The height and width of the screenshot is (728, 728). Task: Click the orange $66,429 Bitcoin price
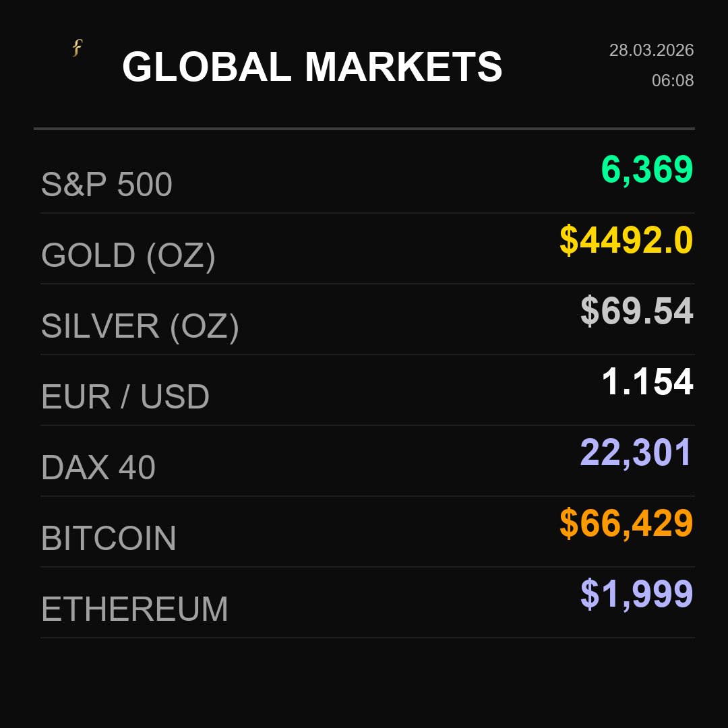pyautogui.click(x=626, y=524)
